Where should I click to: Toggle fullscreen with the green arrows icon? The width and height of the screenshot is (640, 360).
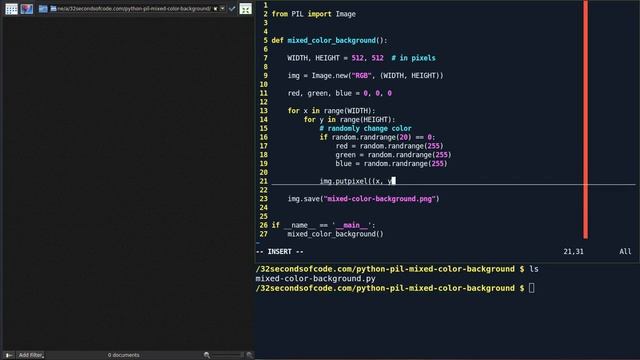[245, 9]
